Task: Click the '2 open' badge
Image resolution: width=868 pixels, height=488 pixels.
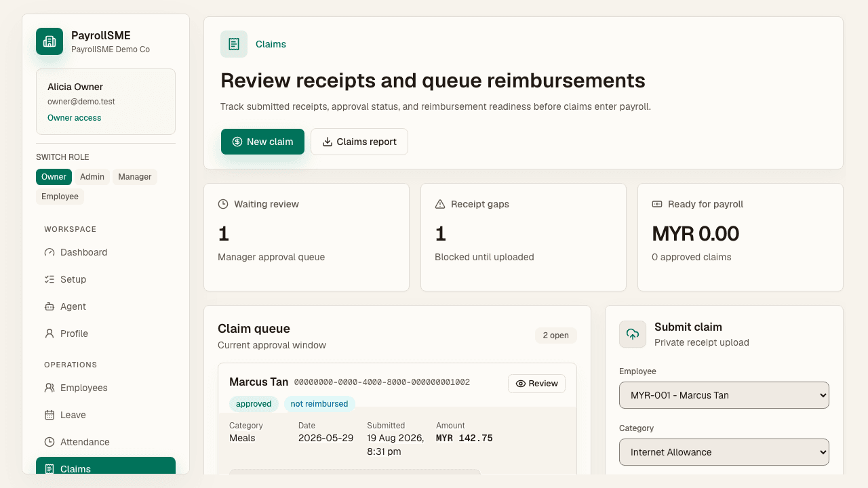Action: [x=556, y=335]
